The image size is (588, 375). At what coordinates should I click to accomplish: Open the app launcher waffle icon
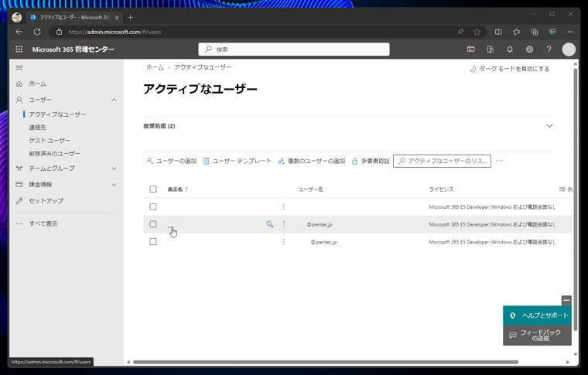(x=19, y=49)
